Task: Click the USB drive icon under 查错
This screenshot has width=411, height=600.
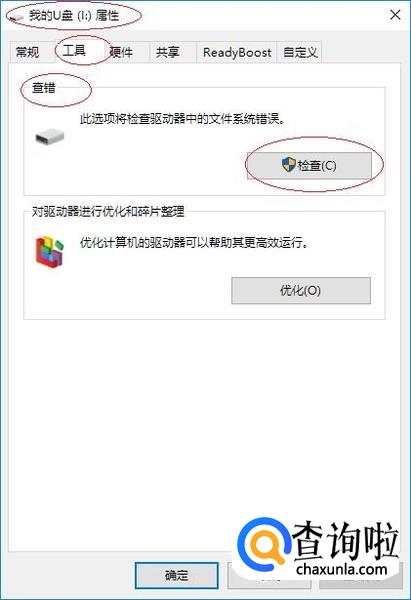Action: tap(50, 137)
